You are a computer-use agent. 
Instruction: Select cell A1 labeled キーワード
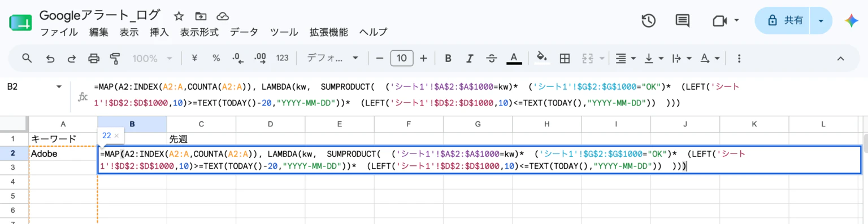(x=63, y=138)
